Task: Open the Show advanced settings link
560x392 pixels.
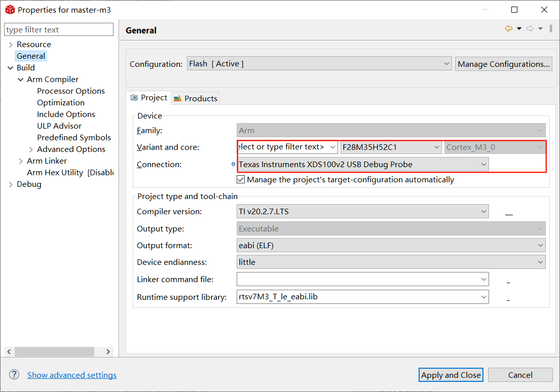Action: pos(72,375)
